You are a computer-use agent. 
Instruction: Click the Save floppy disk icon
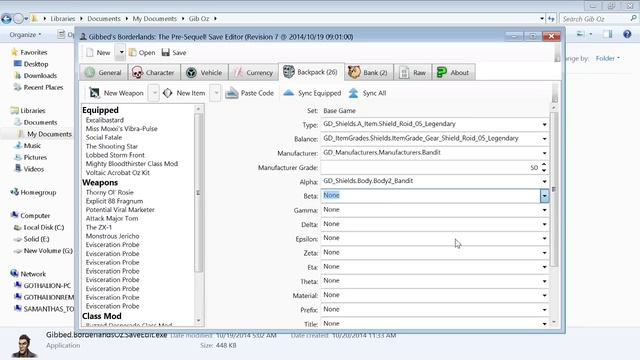click(x=165, y=53)
